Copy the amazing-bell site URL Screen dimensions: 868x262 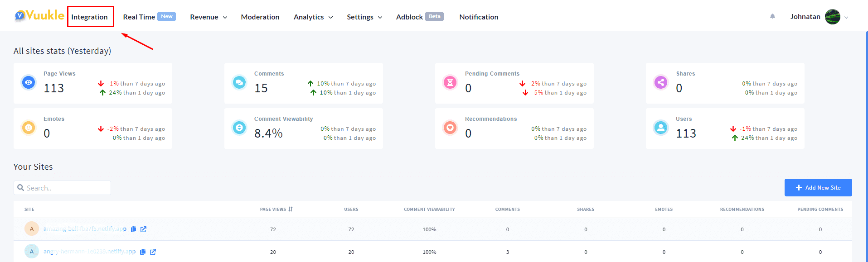click(133, 229)
